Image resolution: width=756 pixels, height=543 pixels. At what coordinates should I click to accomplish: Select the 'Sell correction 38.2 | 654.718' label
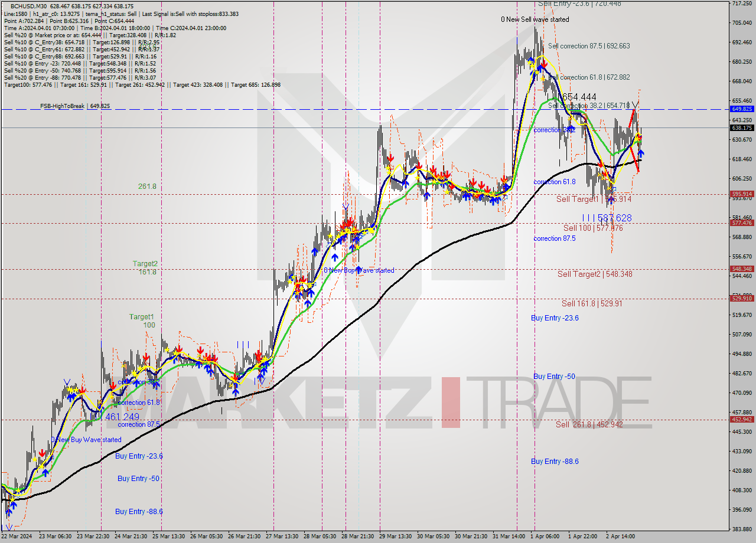click(x=589, y=106)
